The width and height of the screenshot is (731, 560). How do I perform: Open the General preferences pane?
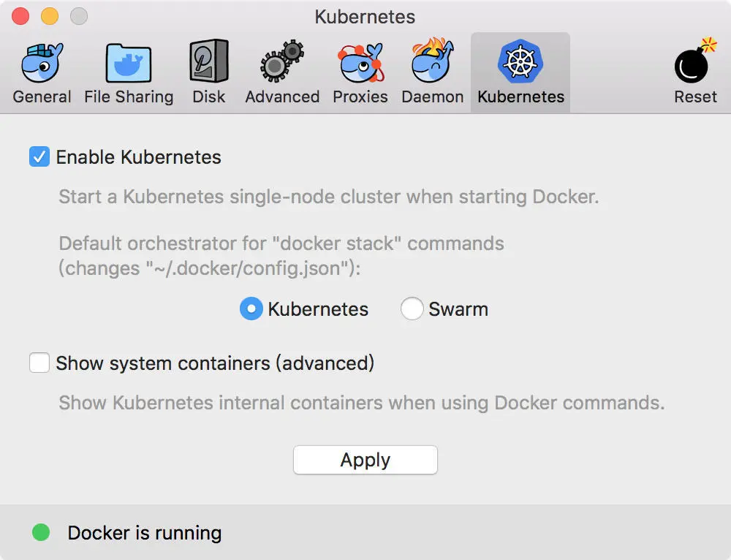click(x=42, y=71)
